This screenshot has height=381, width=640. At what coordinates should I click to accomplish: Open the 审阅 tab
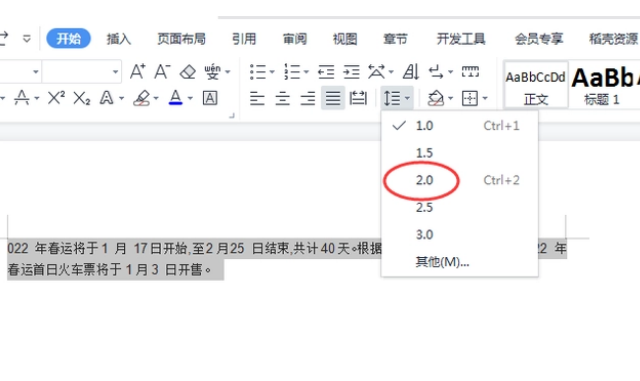click(295, 39)
